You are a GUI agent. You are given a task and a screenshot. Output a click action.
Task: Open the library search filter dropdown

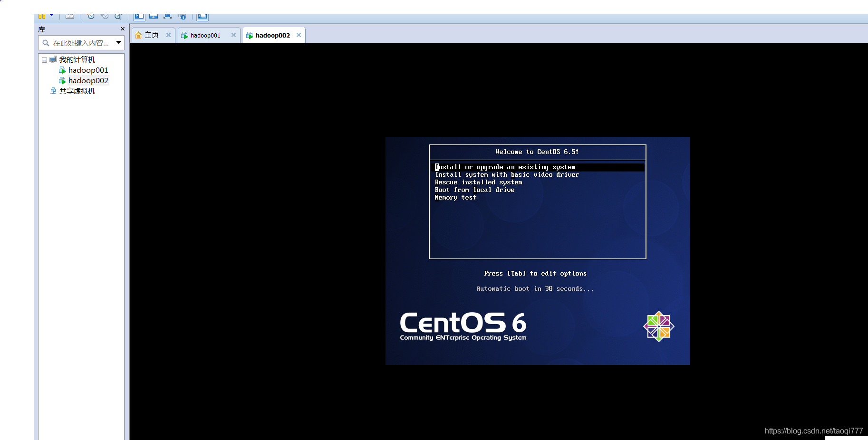pyautogui.click(x=119, y=42)
